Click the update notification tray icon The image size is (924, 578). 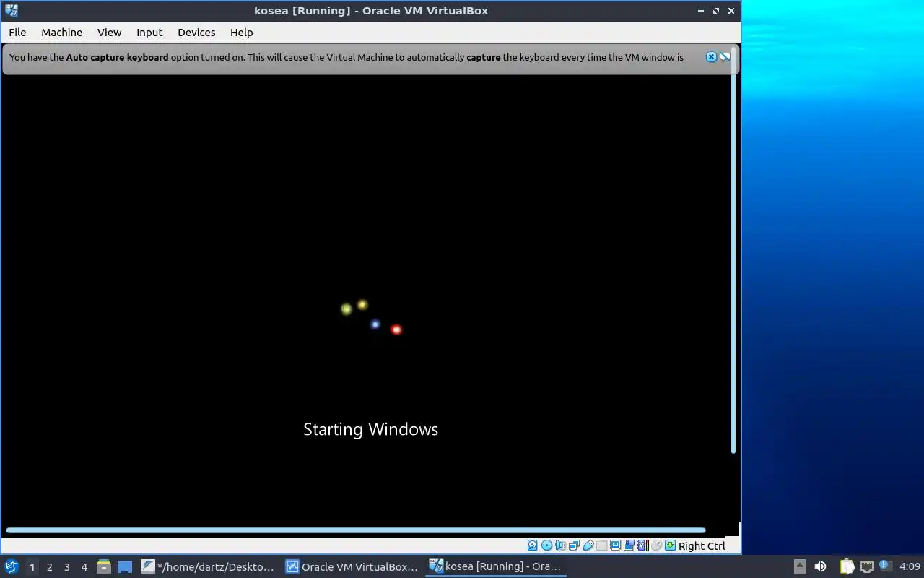click(886, 566)
